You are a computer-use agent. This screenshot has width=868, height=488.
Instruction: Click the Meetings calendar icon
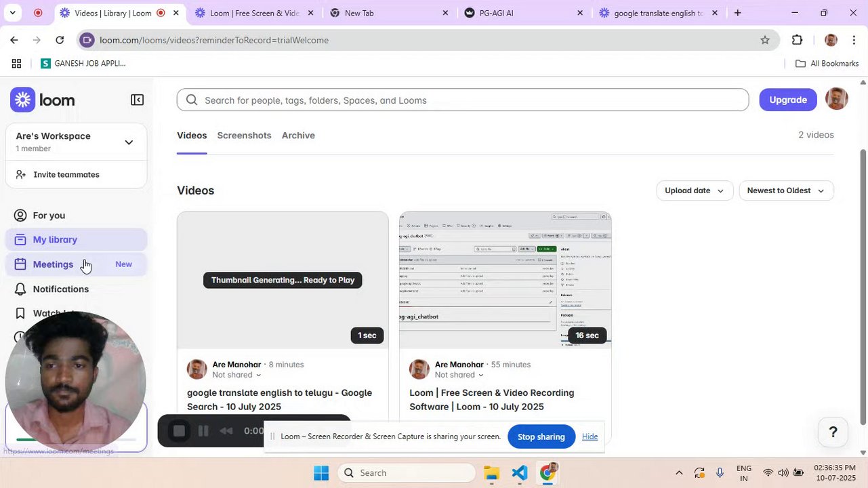pos(20,264)
